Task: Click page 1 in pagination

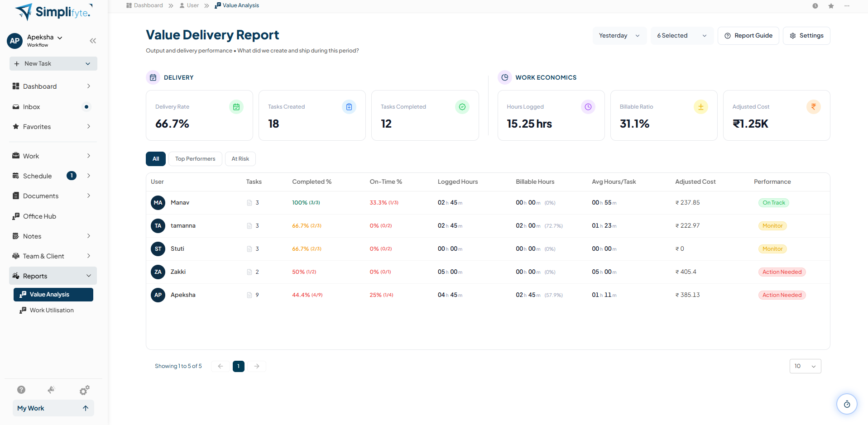Action: [x=239, y=366]
